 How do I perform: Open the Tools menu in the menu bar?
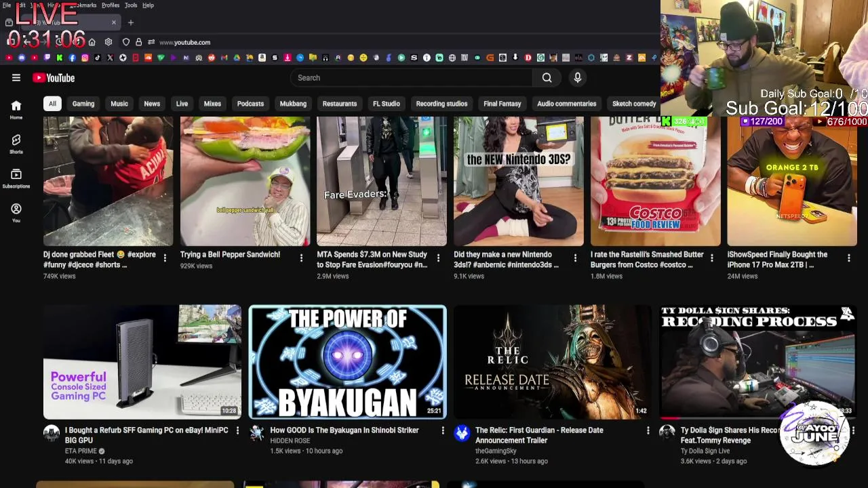[x=131, y=5]
